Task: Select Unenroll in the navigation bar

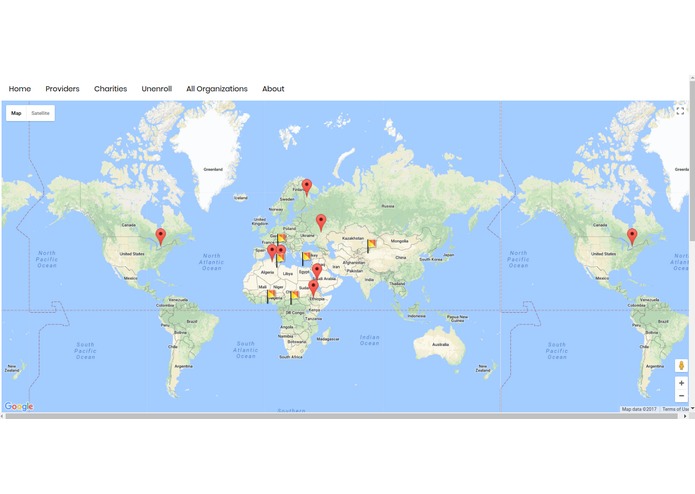Action: tap(156, 89)
